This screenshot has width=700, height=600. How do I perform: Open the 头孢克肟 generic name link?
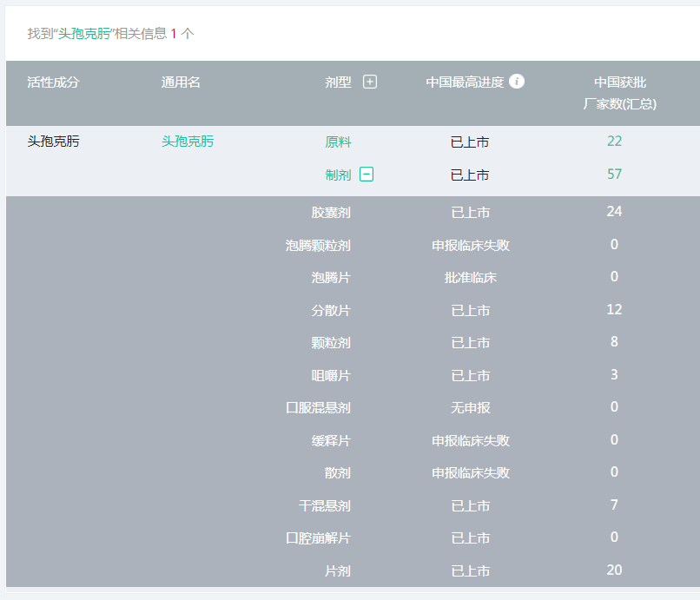coord(188,141)
